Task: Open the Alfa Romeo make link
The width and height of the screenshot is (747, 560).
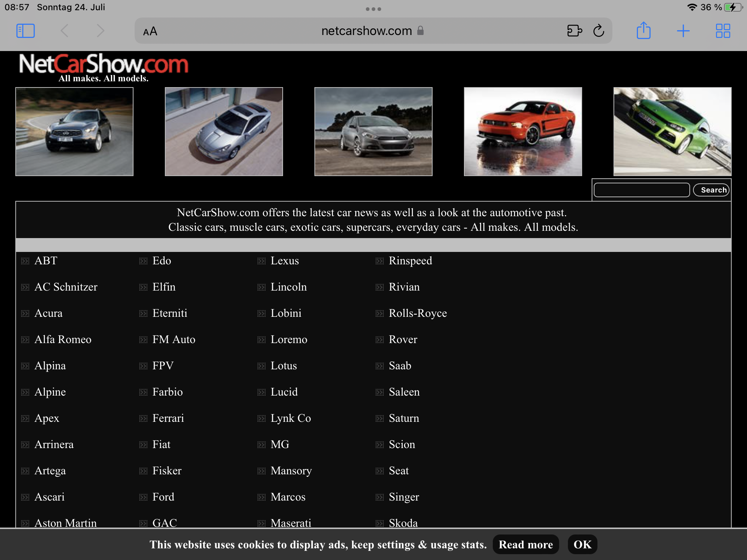Action: (63, 339)
